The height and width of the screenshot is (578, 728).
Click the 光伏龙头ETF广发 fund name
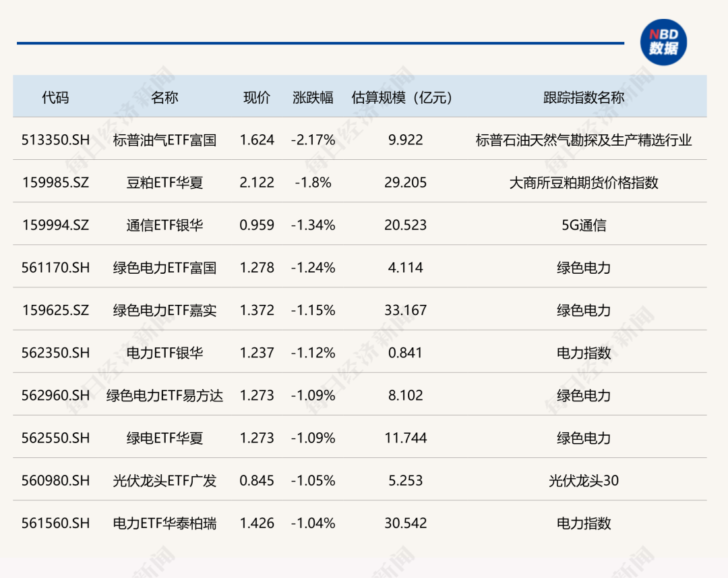coord(164,480)
